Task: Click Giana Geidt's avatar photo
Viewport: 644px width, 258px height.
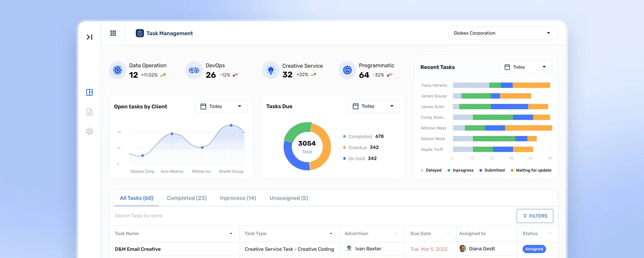Action: click(463, 248)
